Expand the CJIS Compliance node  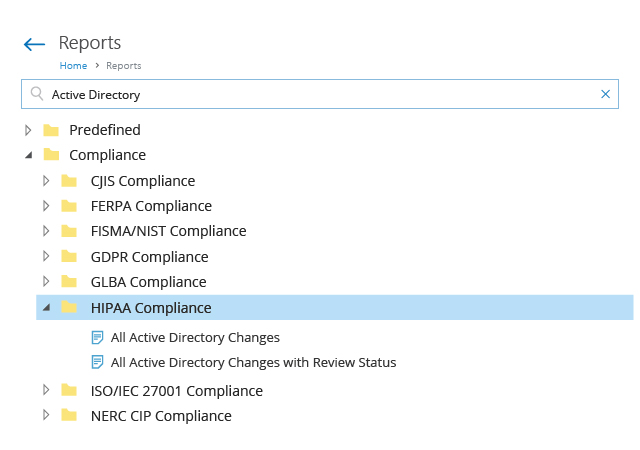point(46,181)
